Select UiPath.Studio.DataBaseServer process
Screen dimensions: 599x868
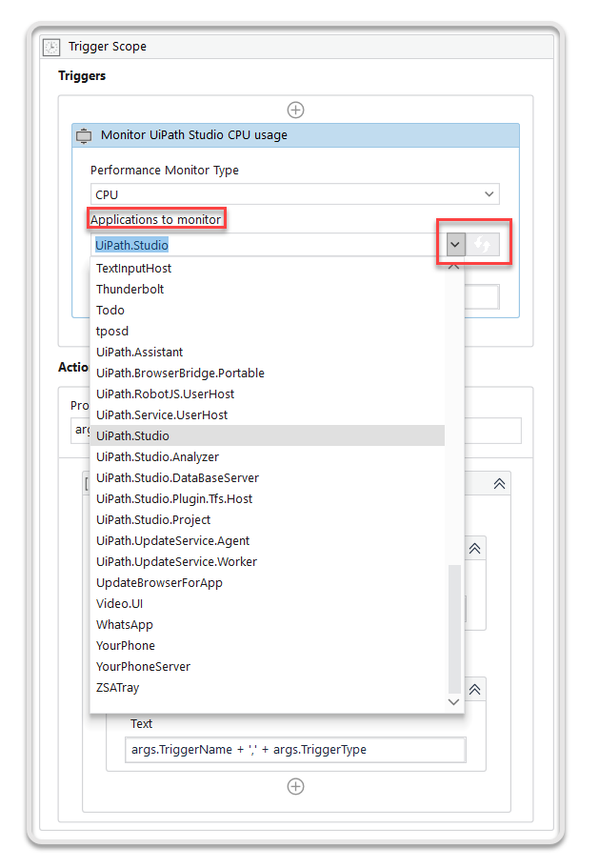pyautogui.click(x=268, y=478)
